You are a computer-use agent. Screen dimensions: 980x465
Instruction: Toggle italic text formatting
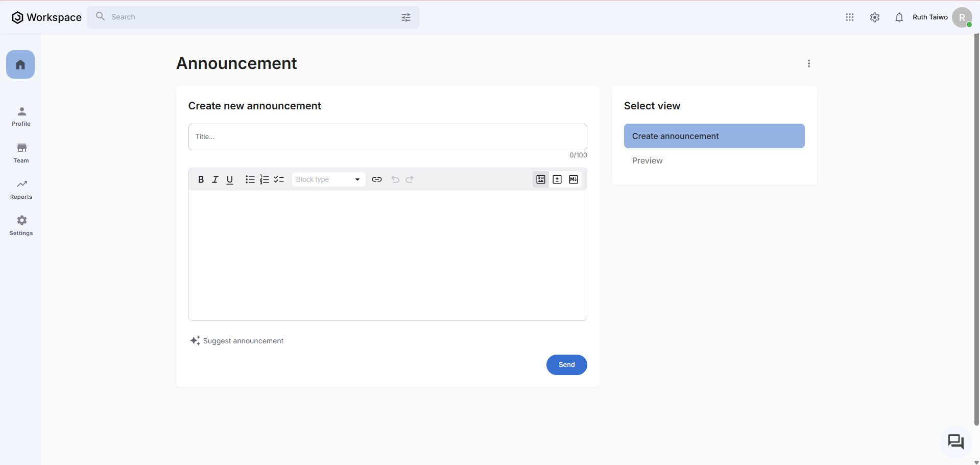[x=215, y=179]
